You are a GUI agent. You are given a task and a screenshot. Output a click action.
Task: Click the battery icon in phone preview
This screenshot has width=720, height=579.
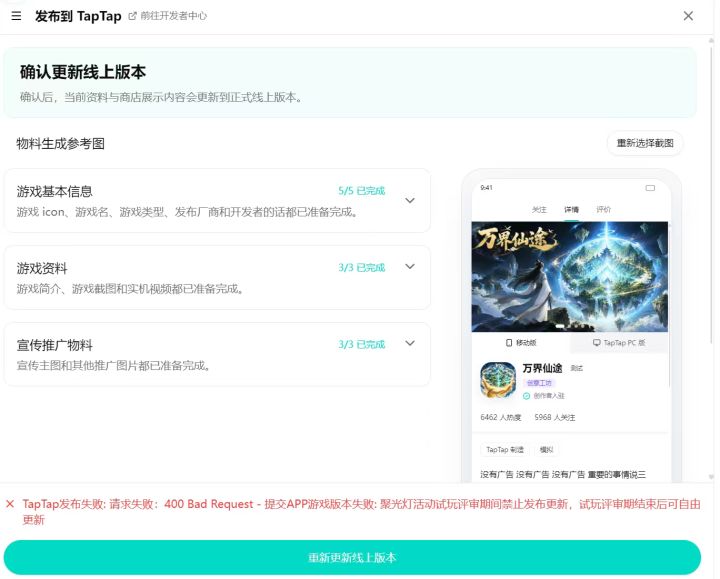[x=650, y=188]
